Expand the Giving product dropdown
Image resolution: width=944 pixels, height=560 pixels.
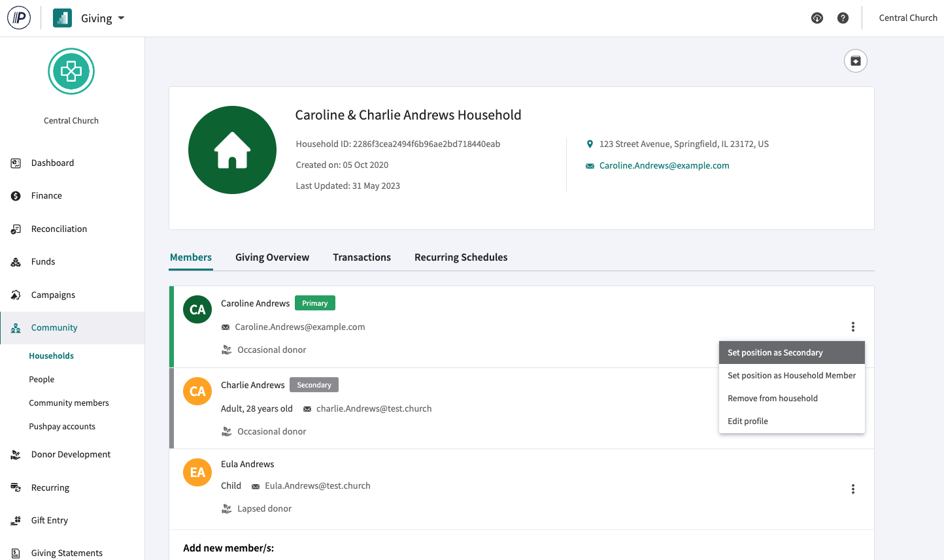point(102,18)
